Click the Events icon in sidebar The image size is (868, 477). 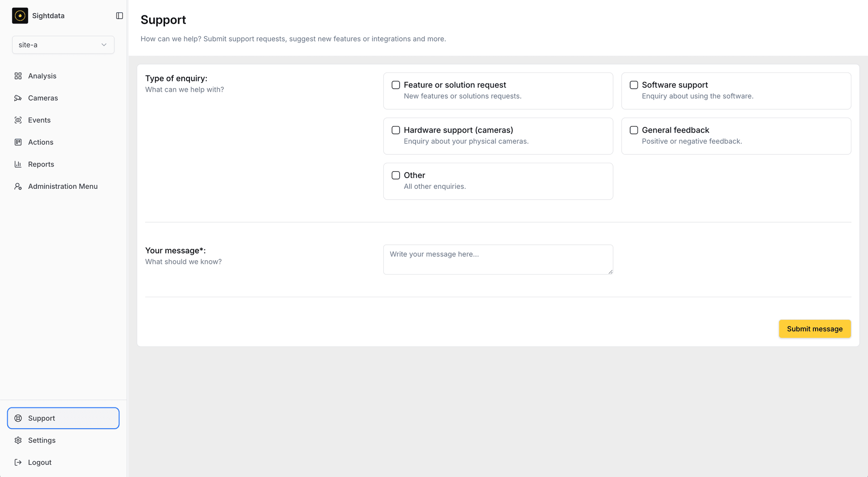[18, 120]
